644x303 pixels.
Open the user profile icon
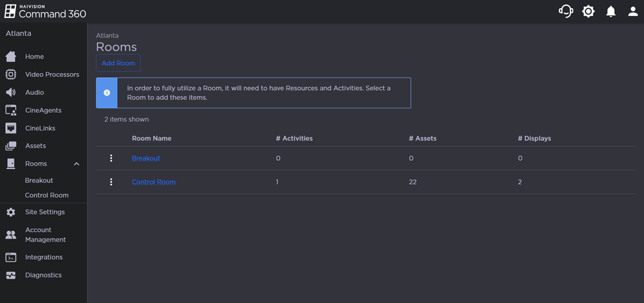click(633, 12)
